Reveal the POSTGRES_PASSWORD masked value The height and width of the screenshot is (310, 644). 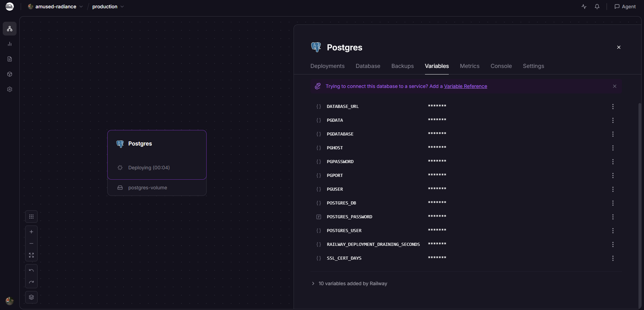[437, 217]
